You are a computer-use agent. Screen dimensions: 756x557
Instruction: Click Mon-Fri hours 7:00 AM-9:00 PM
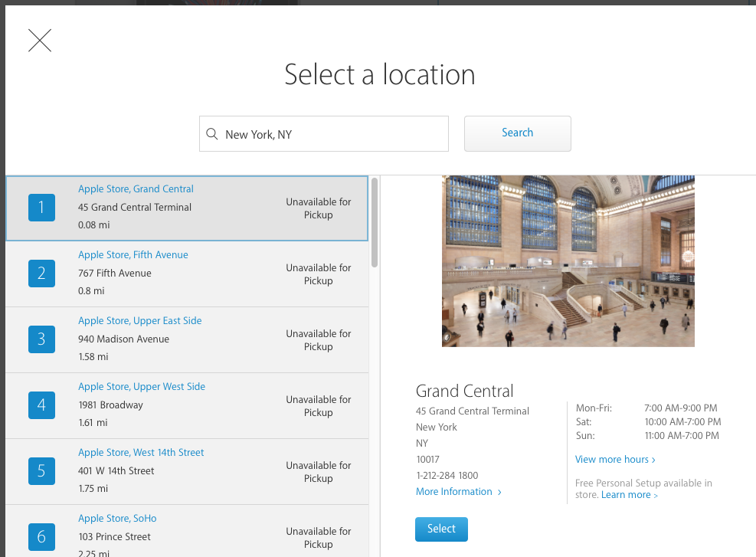point(681,408)
